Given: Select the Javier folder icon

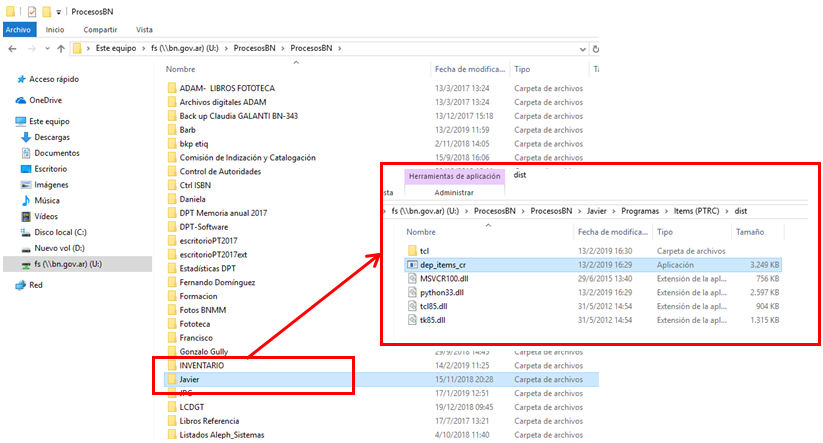Looking at the screenshot, I should click(172, 379).
